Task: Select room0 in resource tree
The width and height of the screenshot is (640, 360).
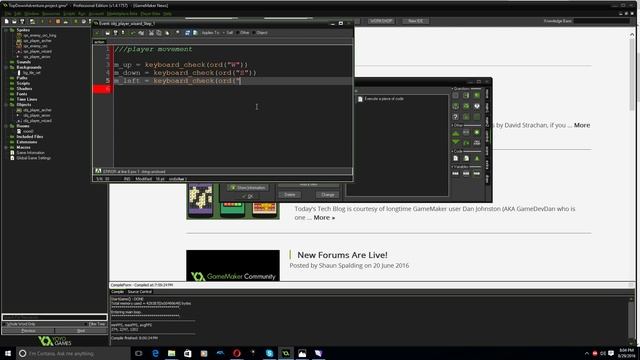Action: (28, 131)
